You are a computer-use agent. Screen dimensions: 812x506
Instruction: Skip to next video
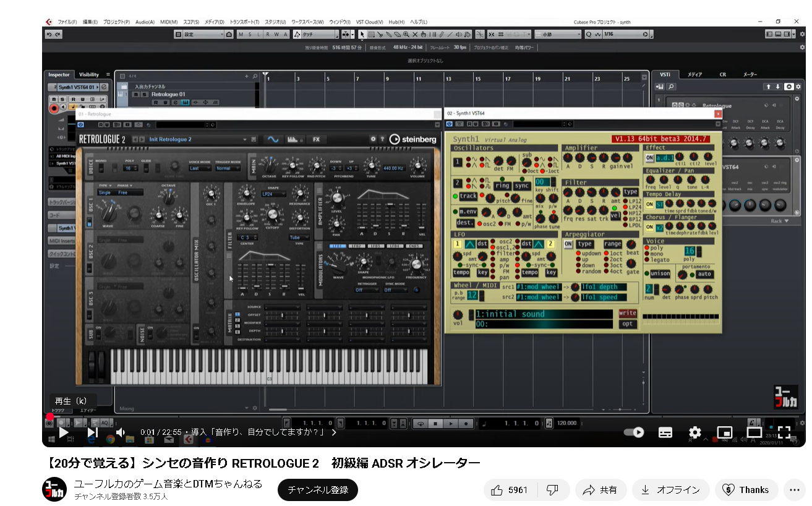[x=93, y=432]
